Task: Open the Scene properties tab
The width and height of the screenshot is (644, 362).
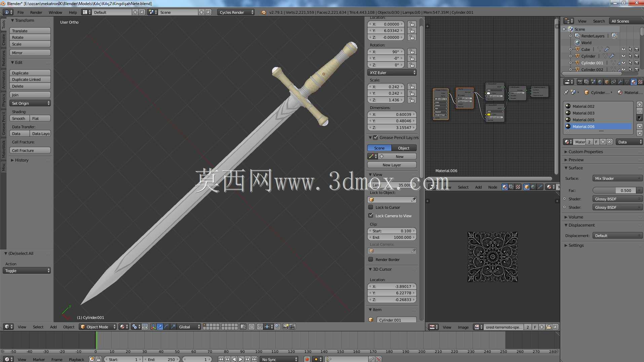Action: pos(593,82)
